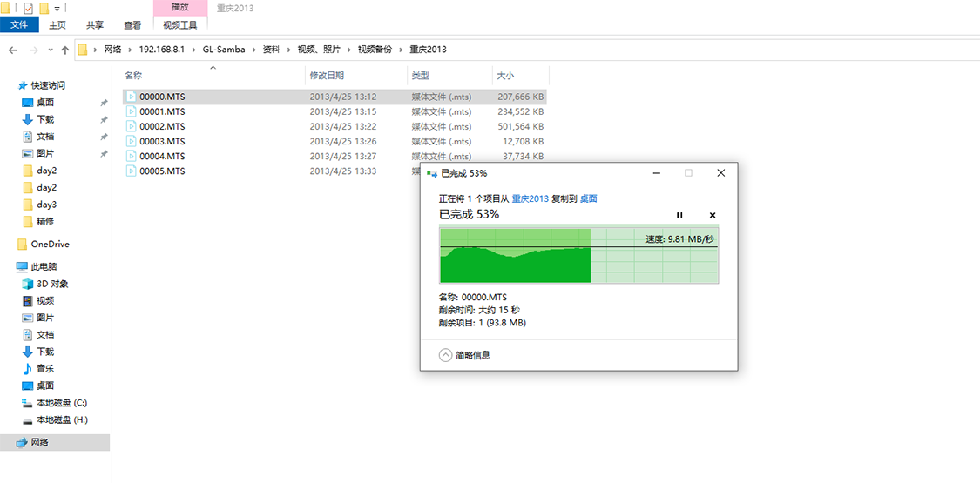The width and height of the screenshot is (980, 483).
Task: Select 此电脑 in the navigation pane
Action: tap(44, 266)
